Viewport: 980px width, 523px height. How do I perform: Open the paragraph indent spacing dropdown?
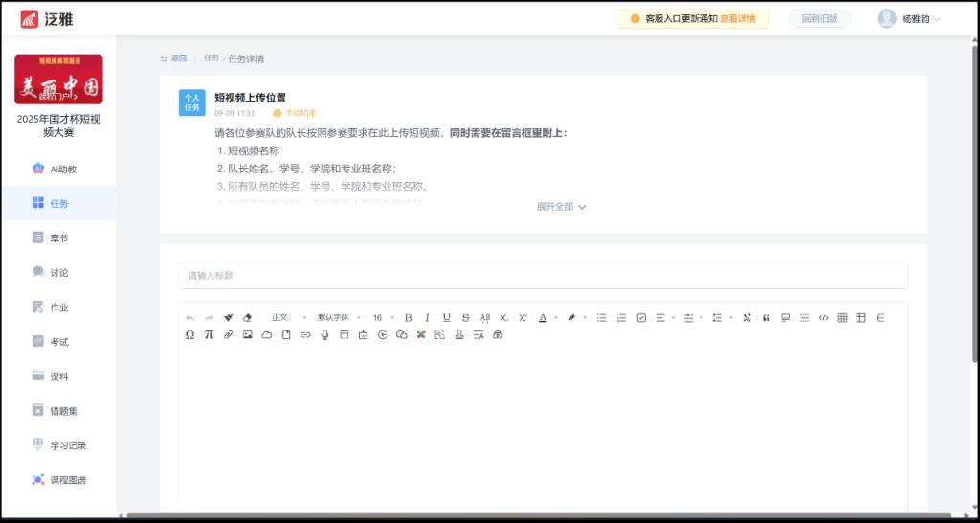[693, 318]
